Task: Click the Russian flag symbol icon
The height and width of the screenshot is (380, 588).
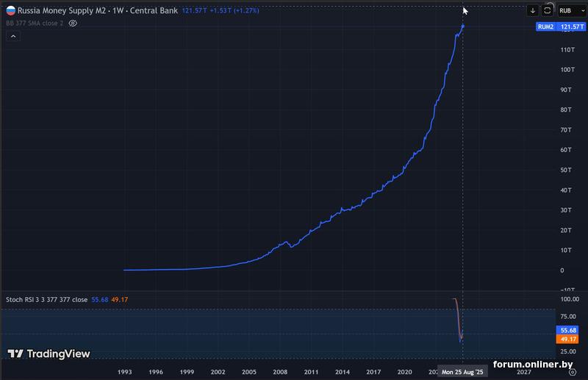Action: click(11, 10)
